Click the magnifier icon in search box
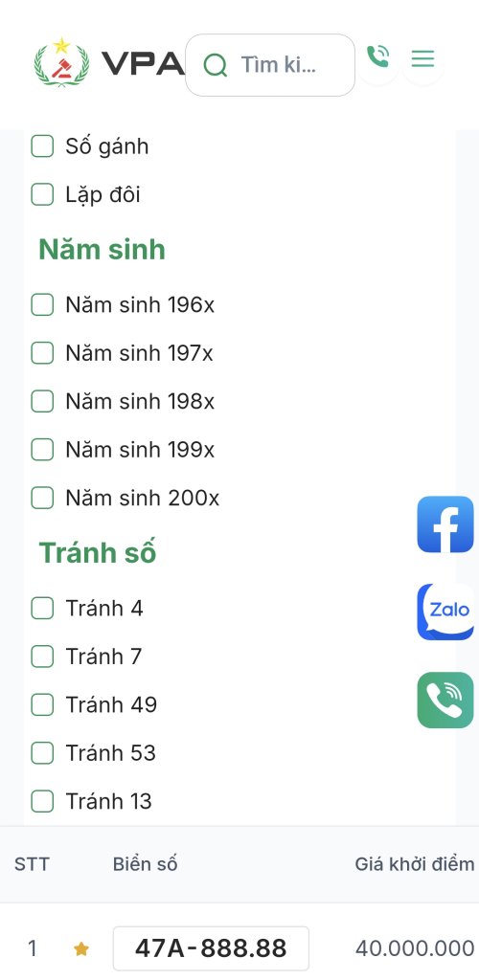The width and height of the screenshot is (479, 980). click(216, 65)
